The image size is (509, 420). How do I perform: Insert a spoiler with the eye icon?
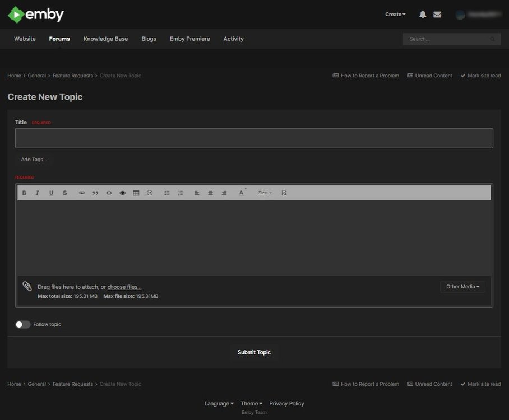click(122, 193)
